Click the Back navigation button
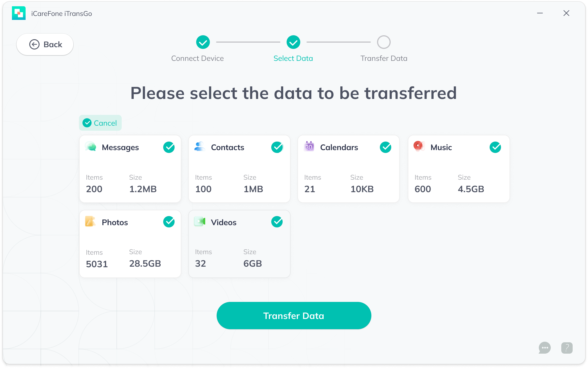The image size is (588, 369). [x=45, y=44]
